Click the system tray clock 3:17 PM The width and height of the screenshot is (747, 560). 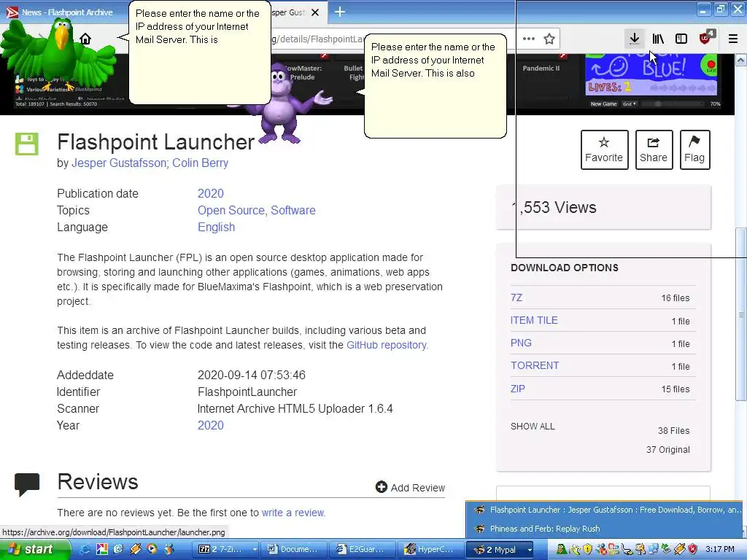pos(720,549)
